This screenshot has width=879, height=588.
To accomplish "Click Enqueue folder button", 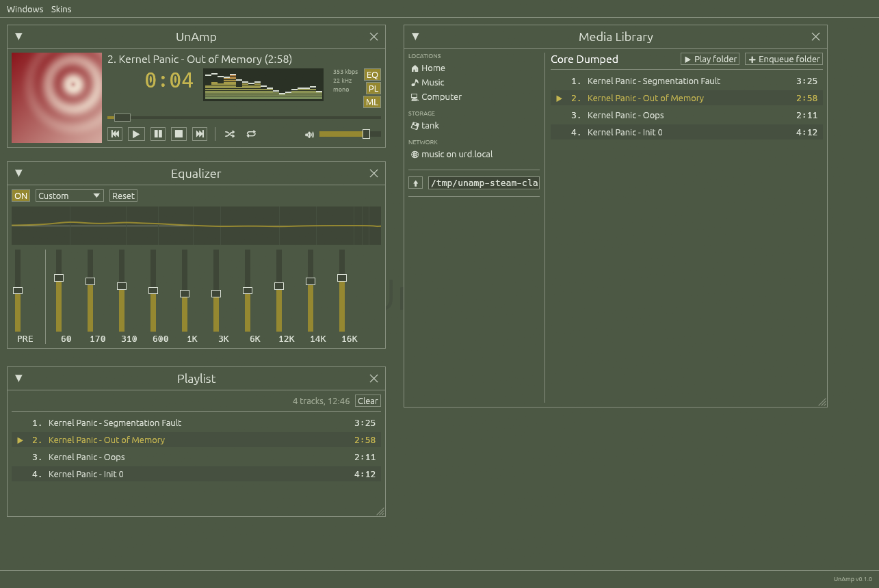I will [784, 59].
